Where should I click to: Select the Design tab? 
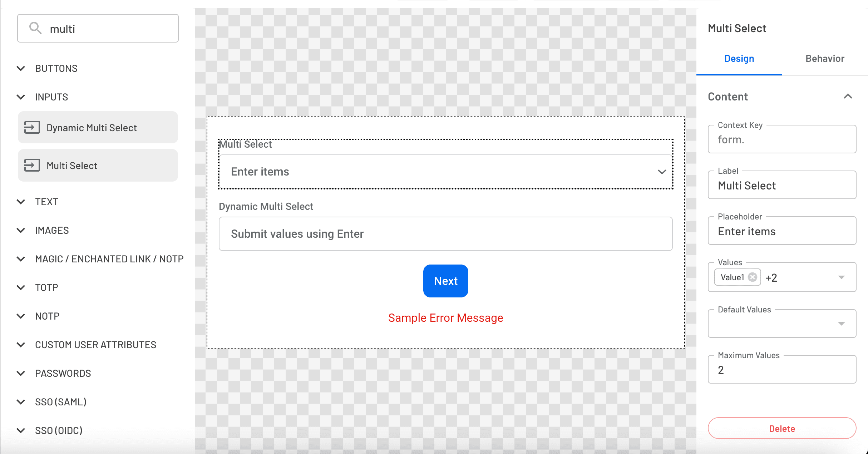(x=739, y=58)
